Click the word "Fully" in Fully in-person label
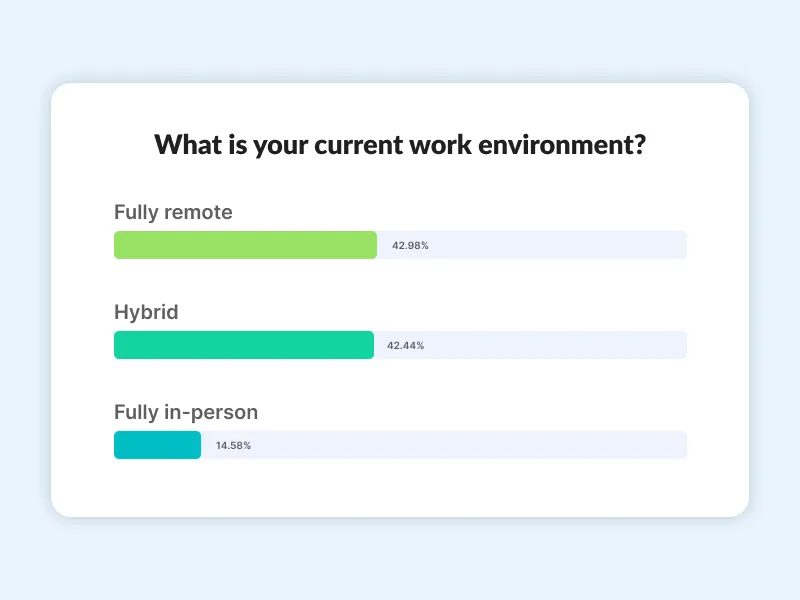This screenshot has width=800, height=600. click(137, 412)
